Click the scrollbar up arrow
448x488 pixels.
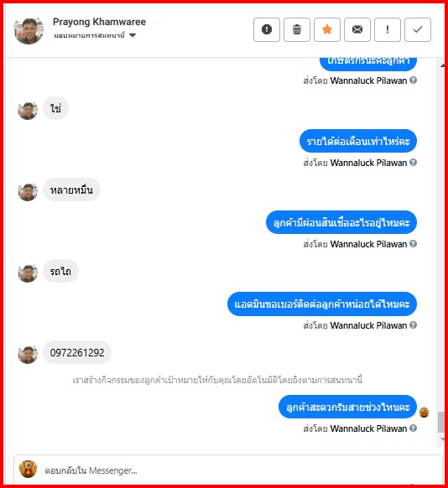pos(442,65)
